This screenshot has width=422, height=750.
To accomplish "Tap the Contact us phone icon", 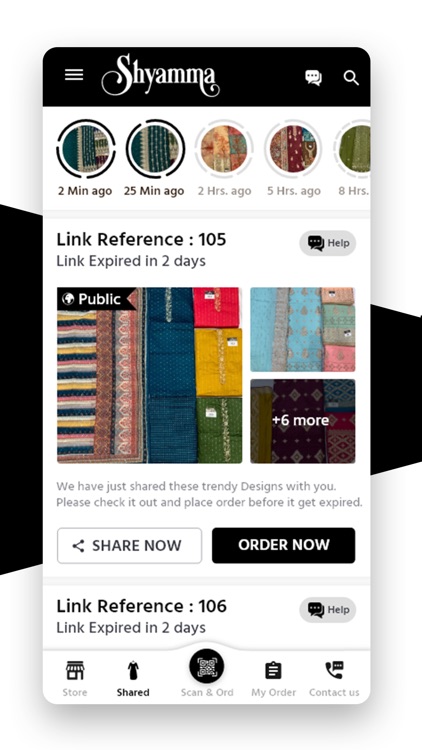I will (x=334, y=670).
